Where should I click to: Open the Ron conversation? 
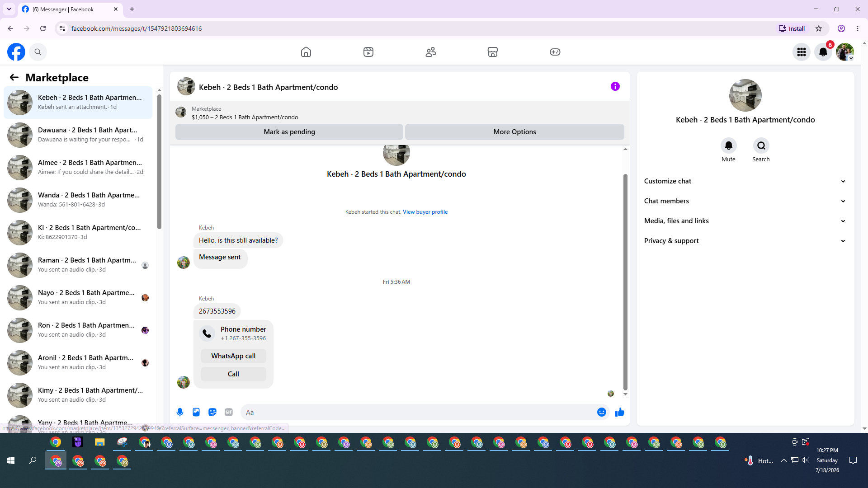tap(78, 330)
